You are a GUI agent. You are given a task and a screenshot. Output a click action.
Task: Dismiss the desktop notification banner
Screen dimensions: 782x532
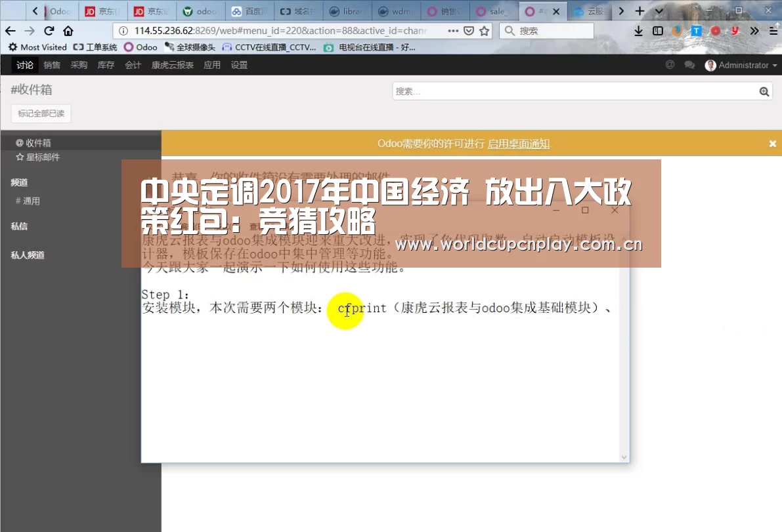coord(773,144)
